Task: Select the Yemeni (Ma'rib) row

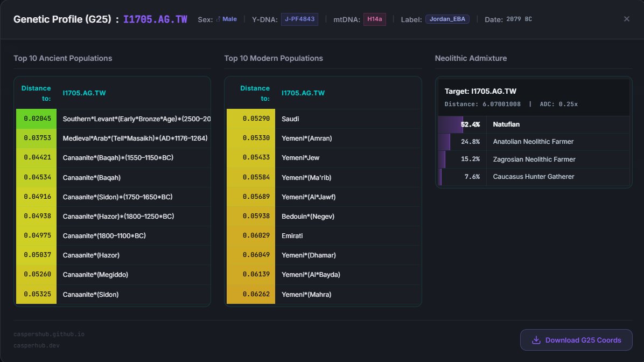Action: click(x=324, y=178)
